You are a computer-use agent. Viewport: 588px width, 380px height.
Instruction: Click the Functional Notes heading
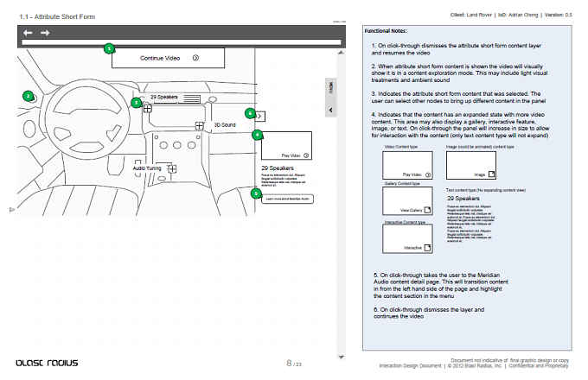pyautogui.click(x=386, y=31)
